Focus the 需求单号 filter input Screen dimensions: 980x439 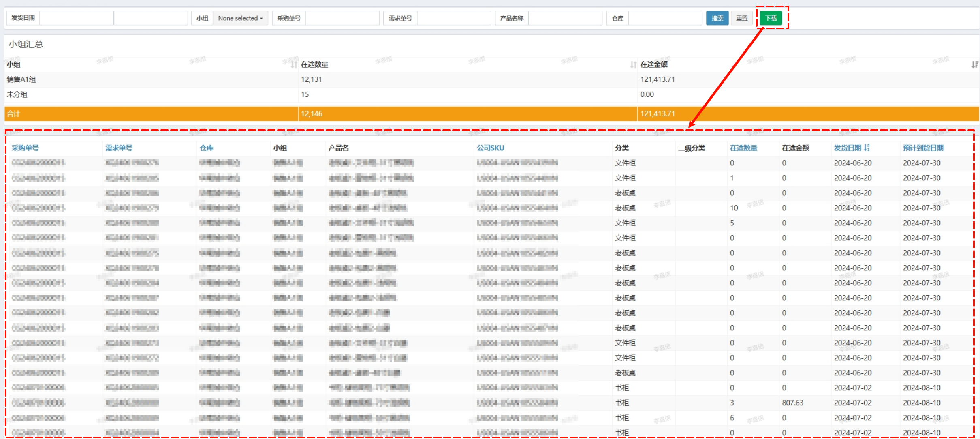point(454,18)
